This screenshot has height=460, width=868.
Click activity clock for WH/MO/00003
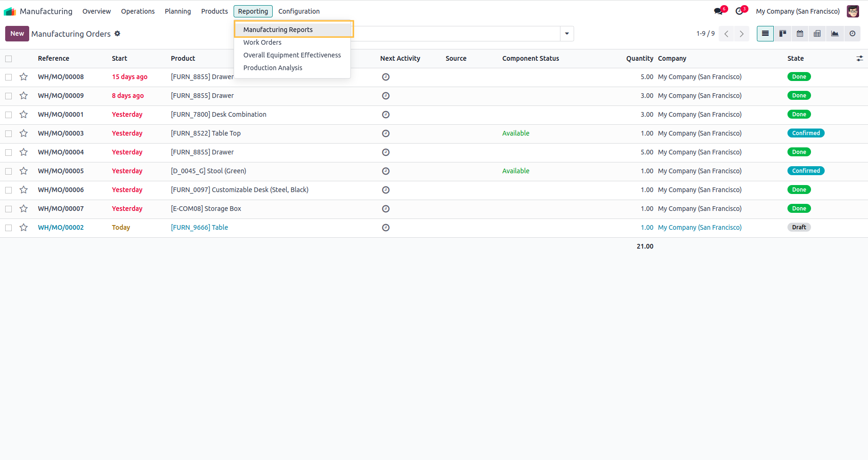coord(386,133)
